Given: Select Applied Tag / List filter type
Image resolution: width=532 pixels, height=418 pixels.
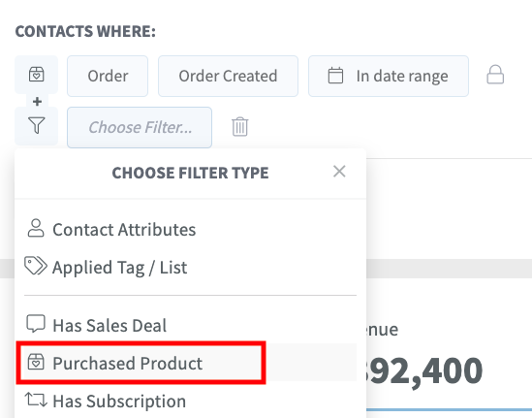Looking at the screenshot, I should [x=190, y=267].
